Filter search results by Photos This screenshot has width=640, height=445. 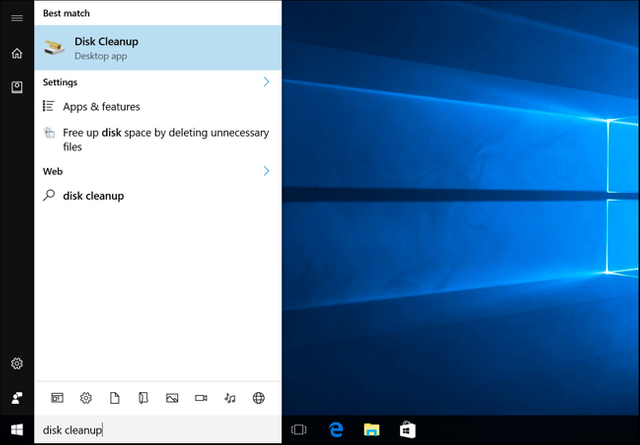172,398
